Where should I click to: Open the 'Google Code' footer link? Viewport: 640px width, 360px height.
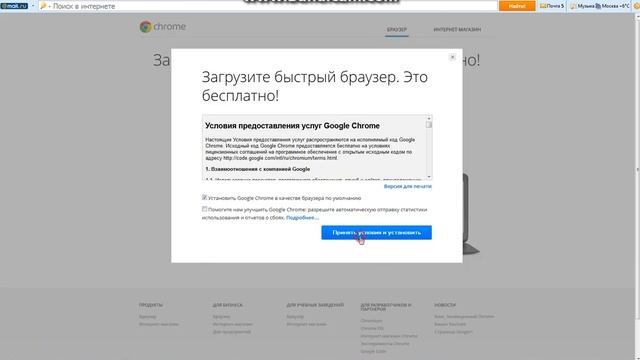373,351
